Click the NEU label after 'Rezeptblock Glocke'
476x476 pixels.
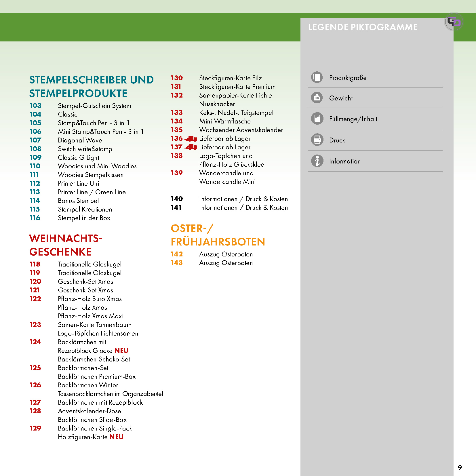[121, 351]
